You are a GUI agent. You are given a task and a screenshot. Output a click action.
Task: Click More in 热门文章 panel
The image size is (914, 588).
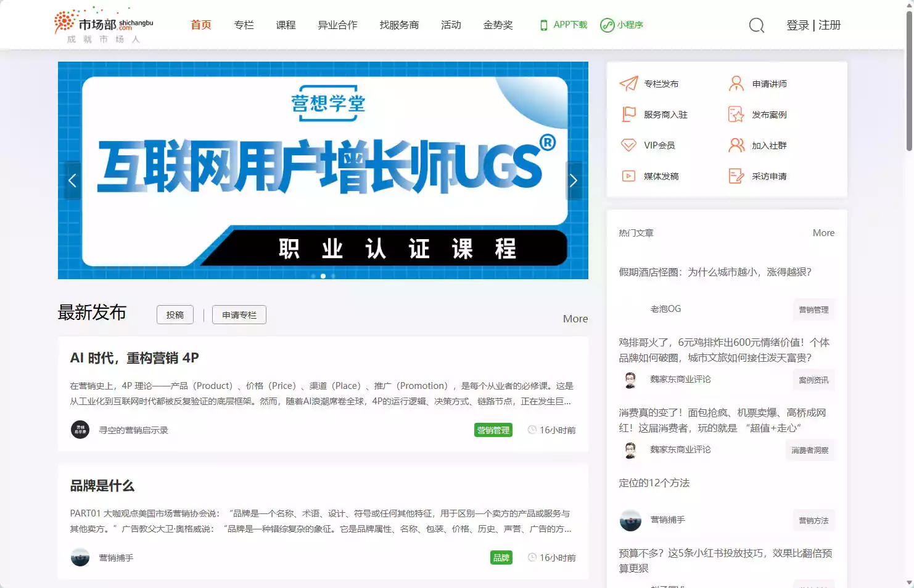(823, 233)
